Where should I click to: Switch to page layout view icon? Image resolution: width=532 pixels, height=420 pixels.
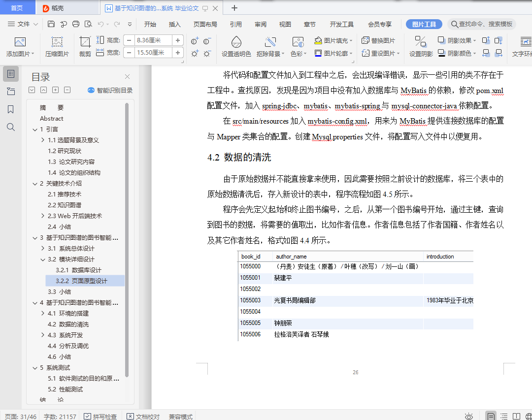click(490, 416)
